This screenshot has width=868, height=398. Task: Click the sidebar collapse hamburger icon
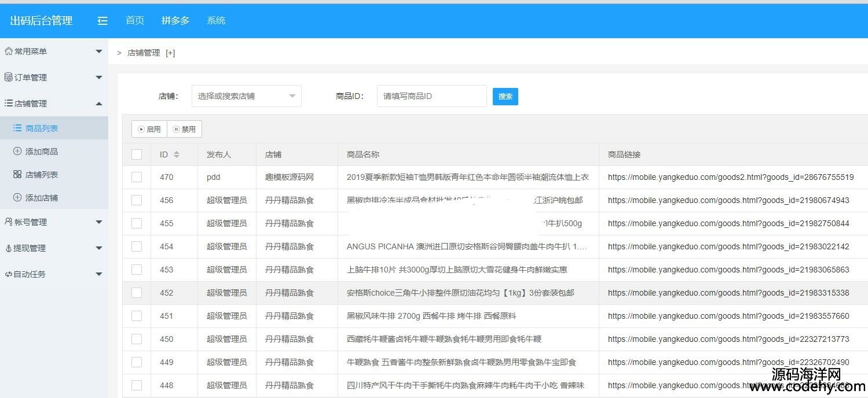tap(102, 21)
